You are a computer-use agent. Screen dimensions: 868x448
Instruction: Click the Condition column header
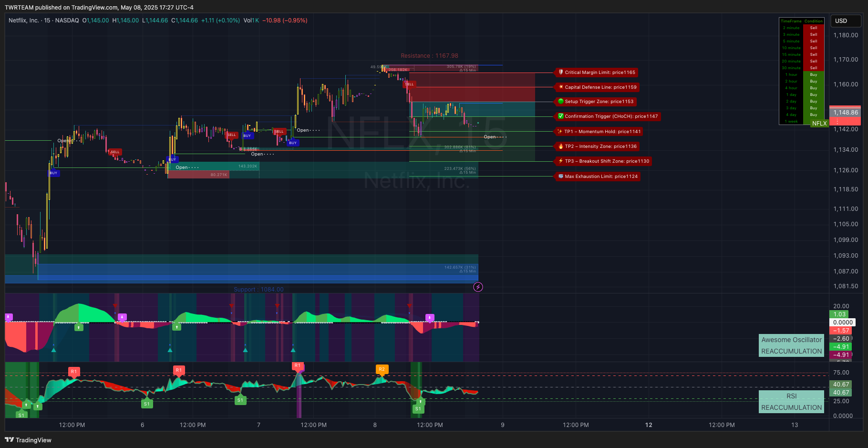point(814,21)
